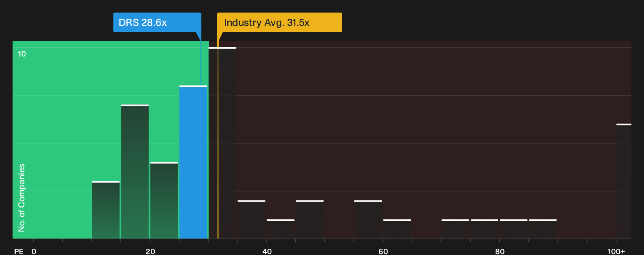Select the short bar for PE 40-45
644x255 pixels.
point(280,229)
